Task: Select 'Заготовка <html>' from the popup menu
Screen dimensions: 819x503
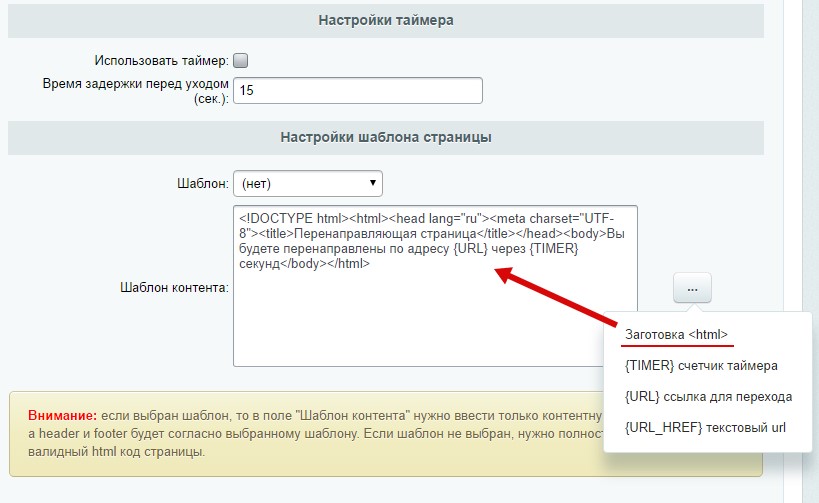Action: [x=676, y=334]
